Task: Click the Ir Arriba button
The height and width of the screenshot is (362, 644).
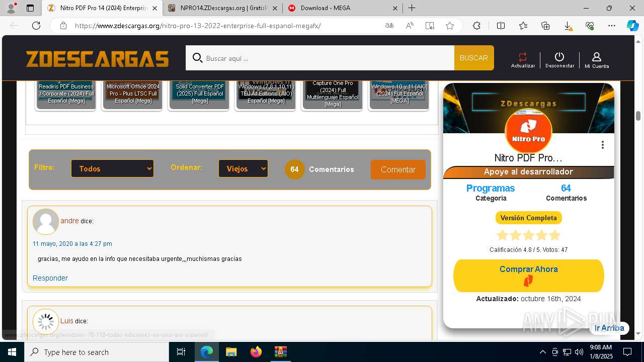Action: pos(609,328)
